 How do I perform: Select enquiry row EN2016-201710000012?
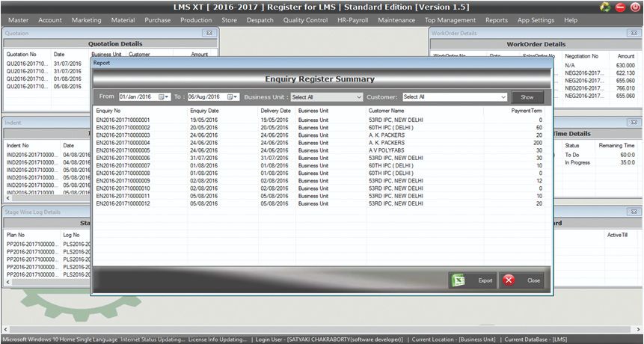(321, 203)
